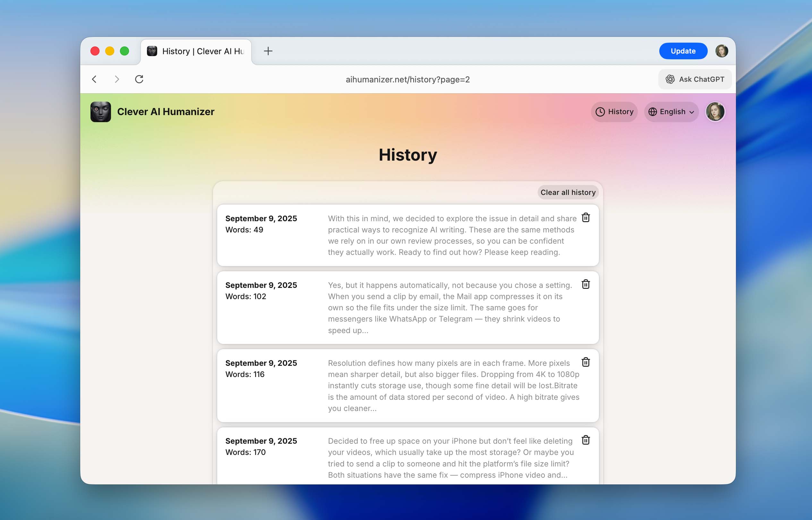Screen dimensions: 812x520
Task: Go forward in browser history
Action: click(116, 80)
